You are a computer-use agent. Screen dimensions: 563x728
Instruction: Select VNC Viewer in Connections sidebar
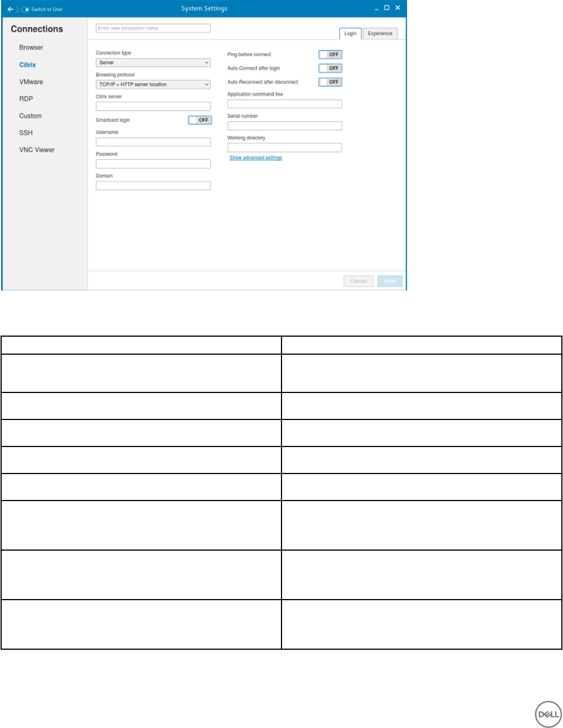tap(37, 150)
